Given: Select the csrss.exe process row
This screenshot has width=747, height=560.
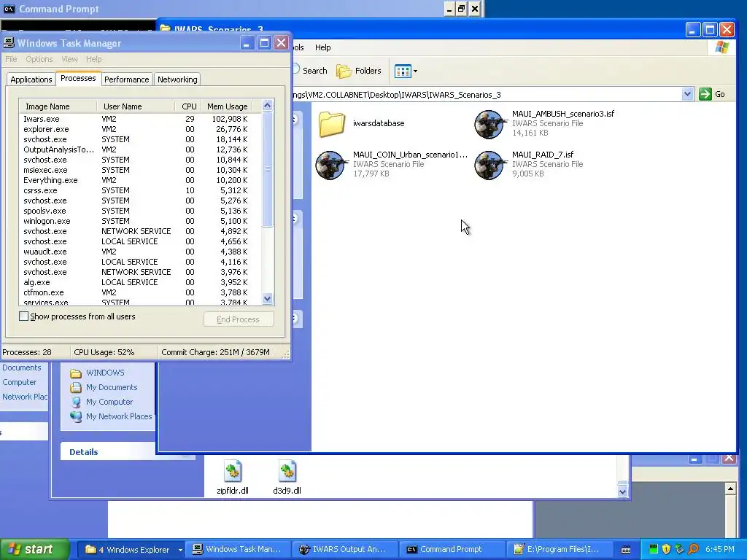Looking at the screenshot, I should click(x=140, y=190).
